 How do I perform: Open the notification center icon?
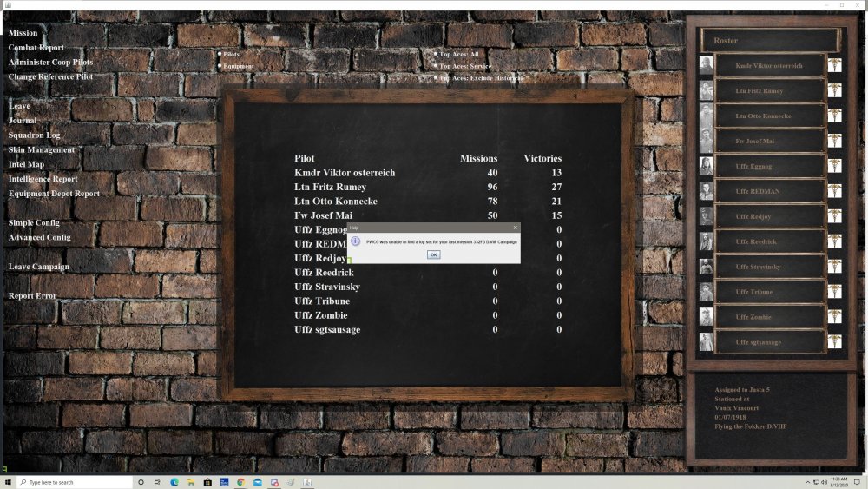(x=857, y=482)
